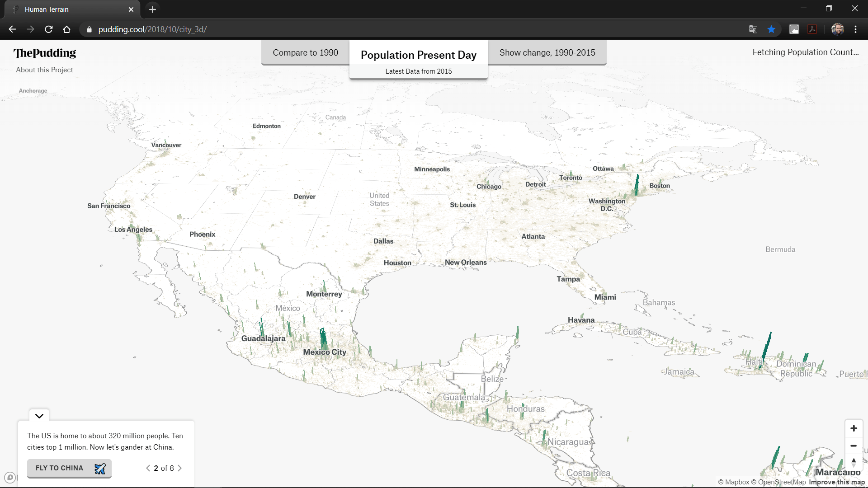
Task: Switch to Show change, 1990-2015 tab
Action: pos(547,53)
